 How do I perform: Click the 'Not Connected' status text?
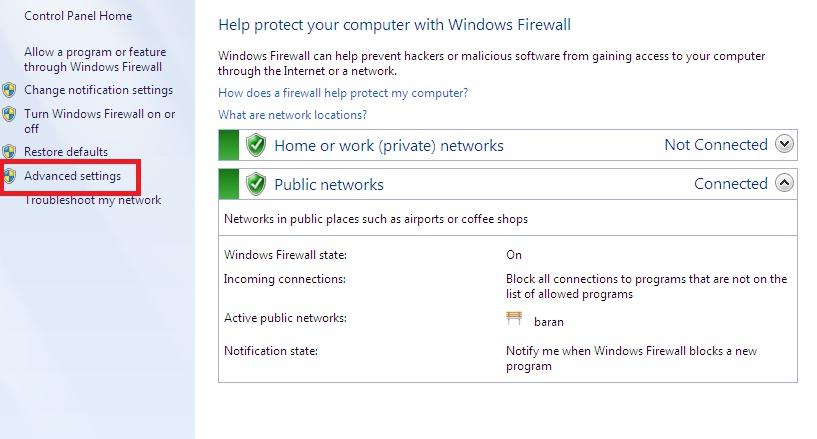715,145
